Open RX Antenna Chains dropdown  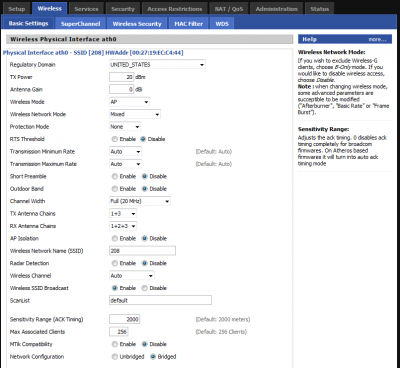coord(123,226)
